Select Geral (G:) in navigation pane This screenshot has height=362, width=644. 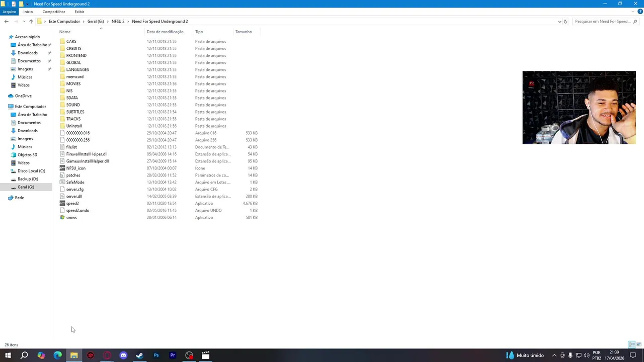click(26, 187)
